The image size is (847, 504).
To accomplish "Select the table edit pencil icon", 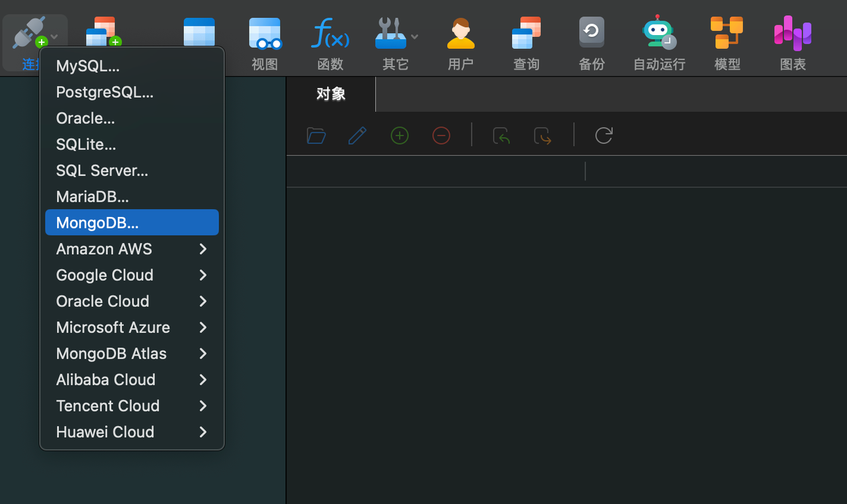I will (357, 136).
